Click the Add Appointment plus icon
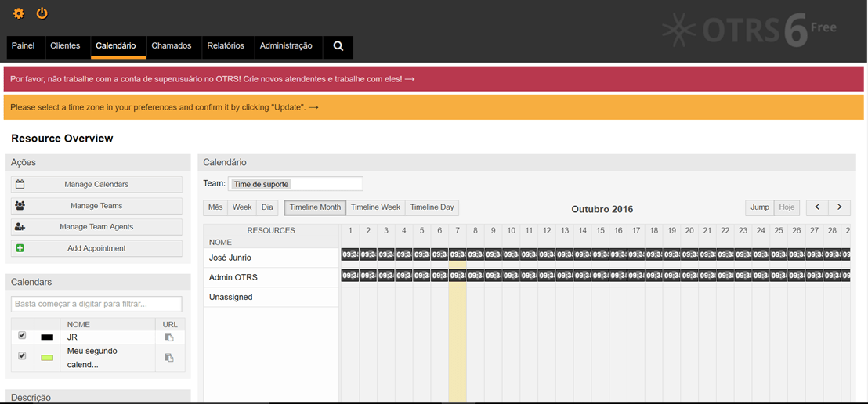This screenshot has height=404, width=868. (20, 248)
